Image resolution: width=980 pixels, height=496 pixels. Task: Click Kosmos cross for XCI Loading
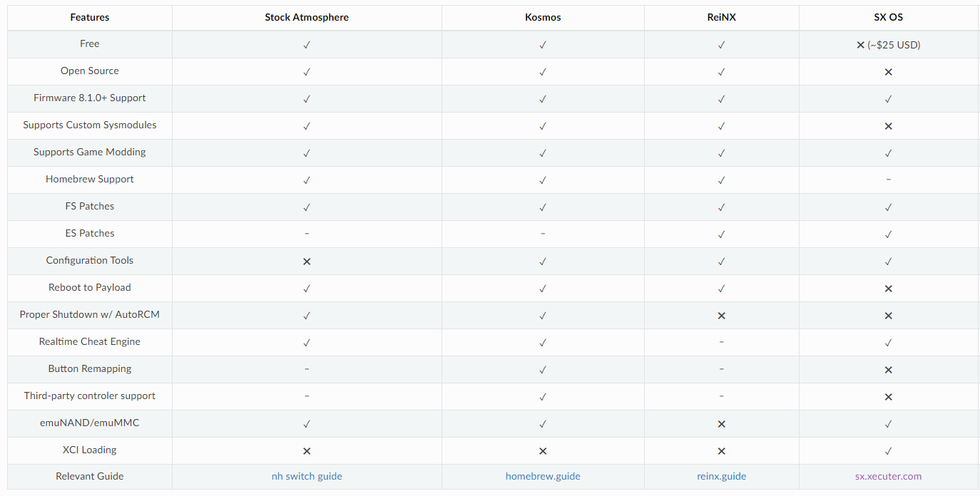543,451
